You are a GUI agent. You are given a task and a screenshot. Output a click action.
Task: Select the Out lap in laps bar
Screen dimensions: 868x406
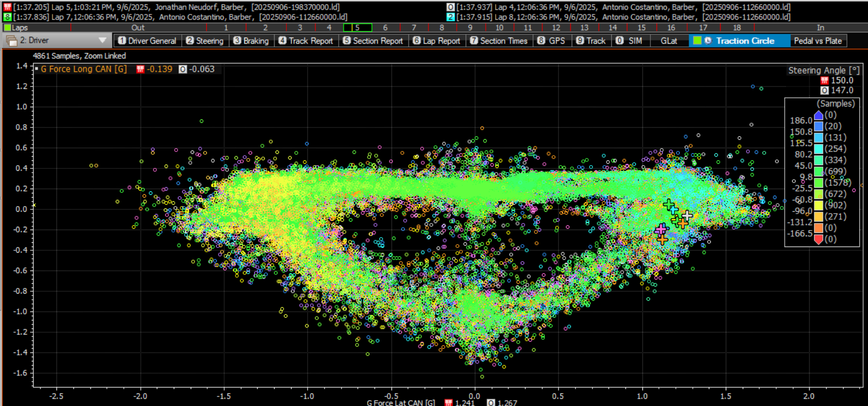(x=138, y=28)
